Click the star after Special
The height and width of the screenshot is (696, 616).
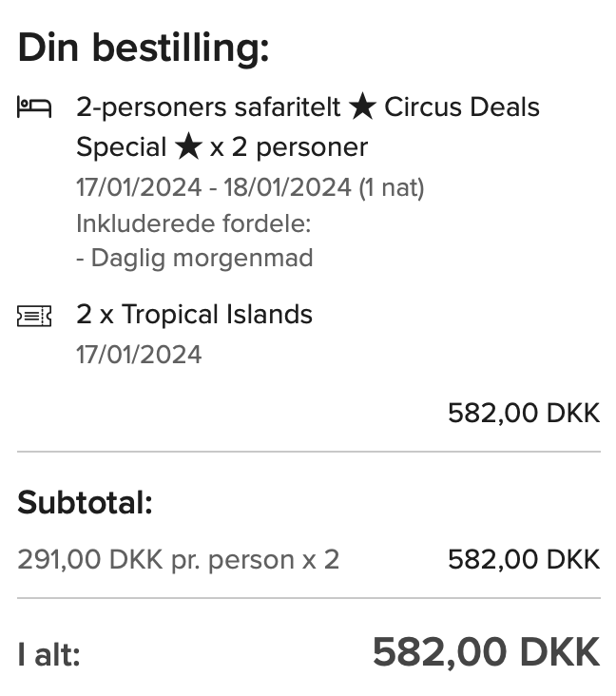pyautogui.click(x=188, y=145)
